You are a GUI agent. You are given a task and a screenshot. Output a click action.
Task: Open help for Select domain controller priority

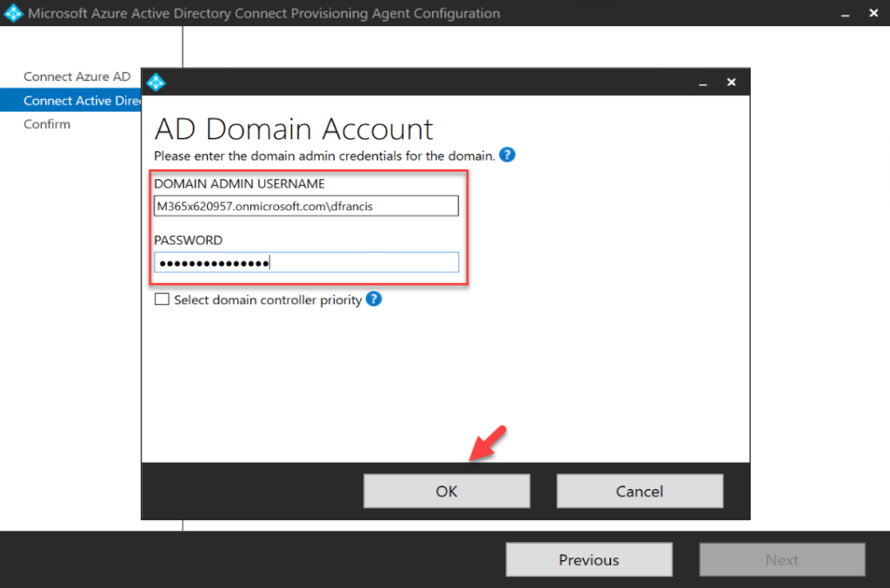[x=373, y=299]
